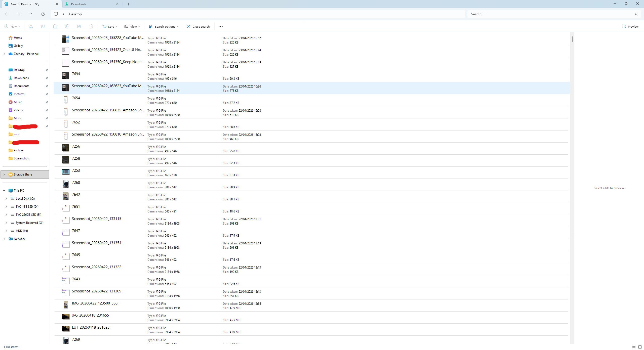Screen dimensions: 644x350
Task: Copy the selected file via the Copy icon
Action: coord(43,26)
